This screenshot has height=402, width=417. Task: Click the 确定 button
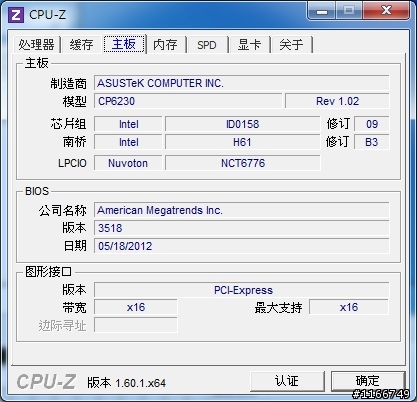(367, 381)
